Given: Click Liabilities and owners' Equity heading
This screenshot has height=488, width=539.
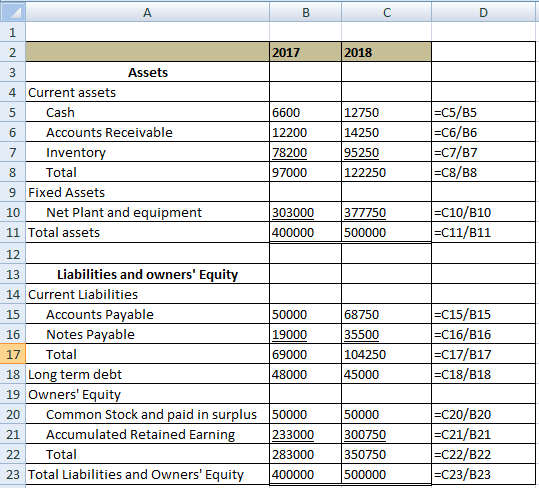Looking at the screenshot, I should pyautogui.click(x=147, y=274).
